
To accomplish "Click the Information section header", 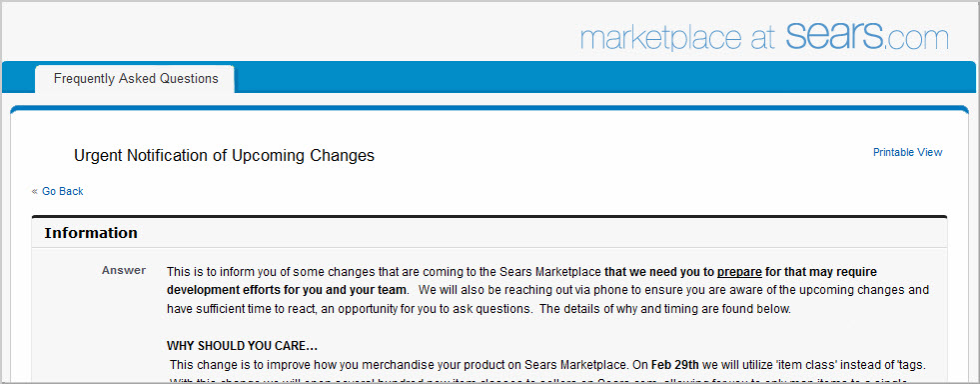I will [x=91, y=233].
